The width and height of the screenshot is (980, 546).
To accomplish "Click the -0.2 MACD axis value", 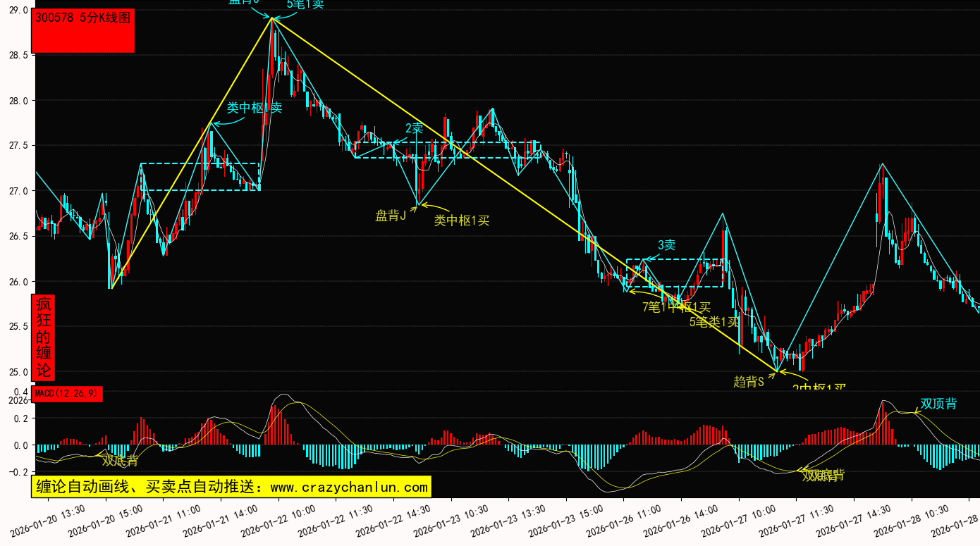I will click(x=18, y=472).
